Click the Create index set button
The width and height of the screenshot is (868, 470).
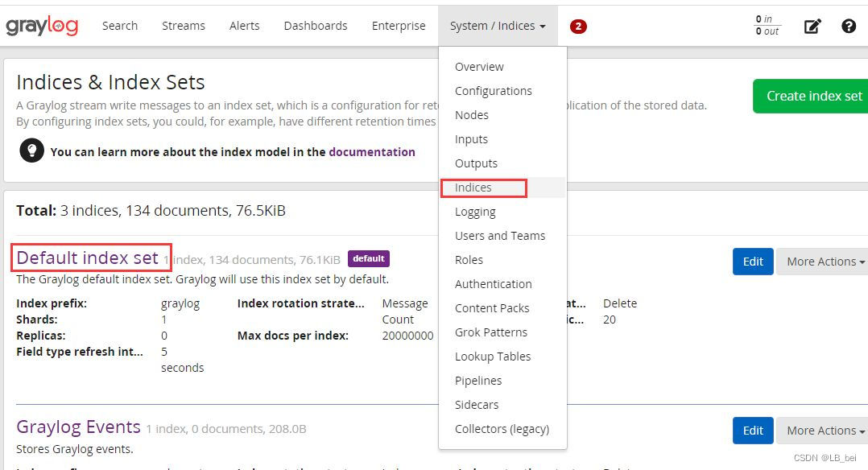811,97
